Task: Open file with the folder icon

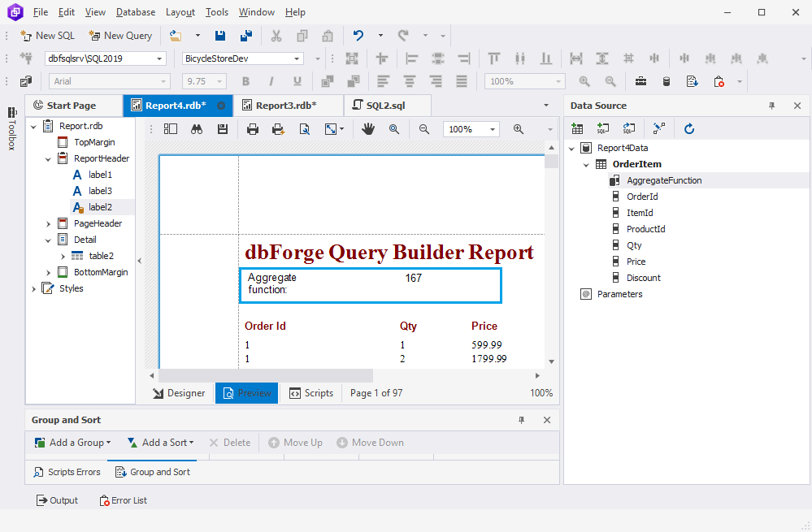Action: pyautogui.click(x=176, y=36)
